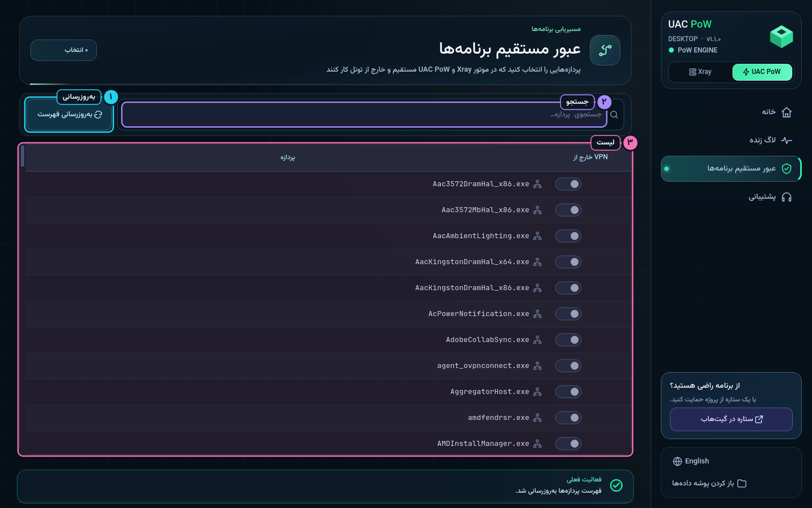This screenshot has width=812, height=508.
Task: Open the لاگ زنده live log page
Action: (x=731, y=141)
